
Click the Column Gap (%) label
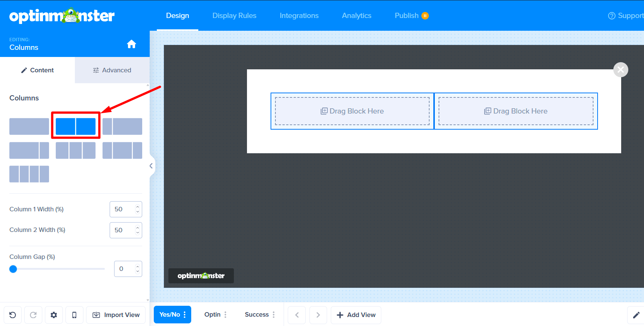click(x=32, y=257)
